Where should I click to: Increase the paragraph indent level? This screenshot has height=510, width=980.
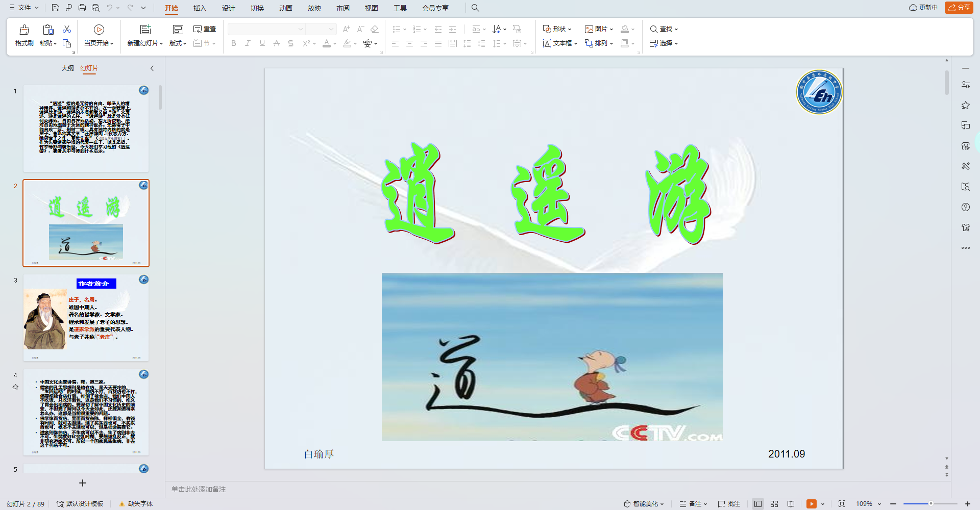point(452,29)
